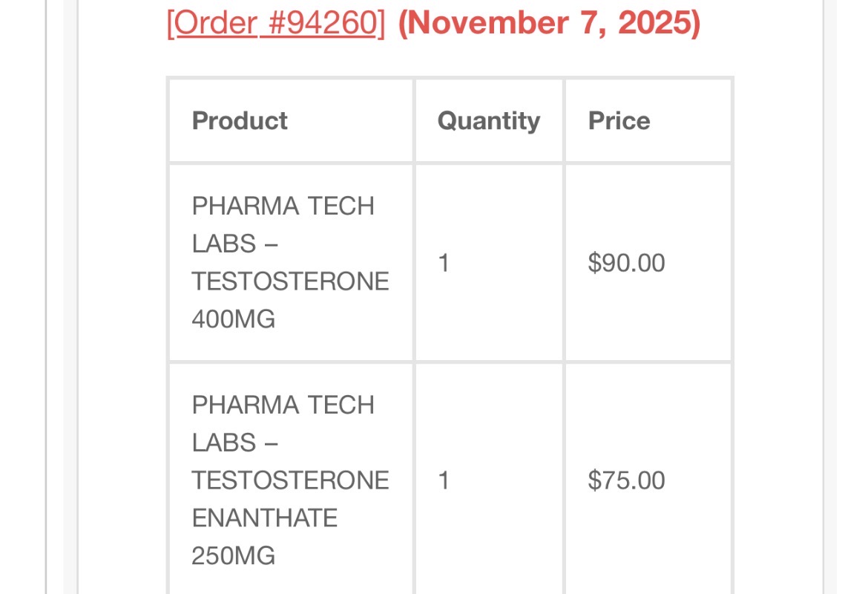Click LABS text in the first product cell

224,244
